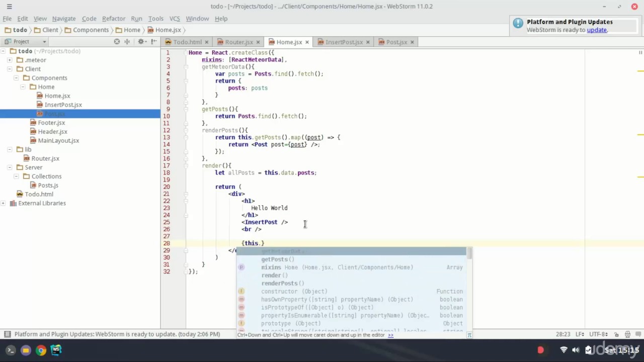Click the WebStorm icon in the taskbar
This screenshot has height=362, width=644.
coord(56,350)
